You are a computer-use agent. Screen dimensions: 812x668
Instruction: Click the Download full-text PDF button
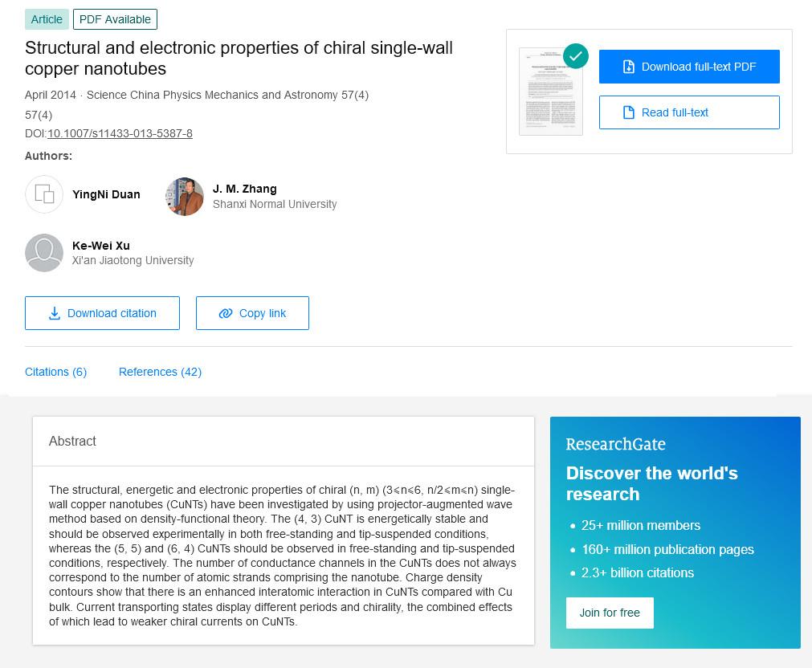pyautogui.click(x=689, y=67)
